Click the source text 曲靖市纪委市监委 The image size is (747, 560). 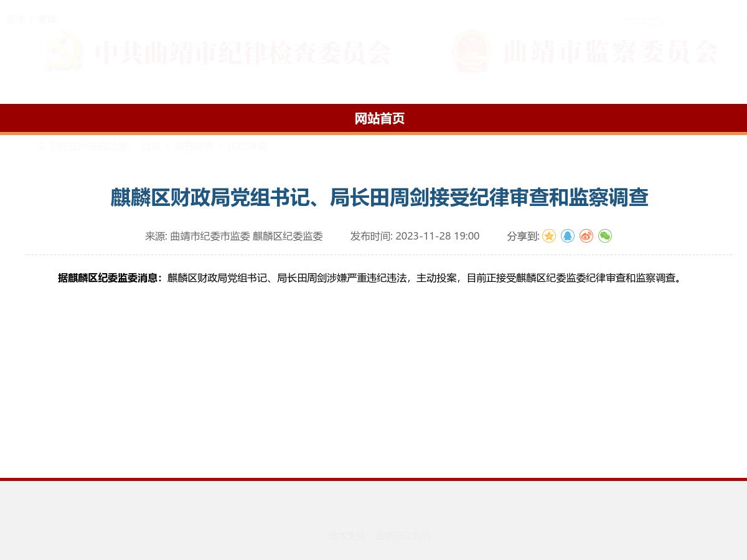click(210, 236)
